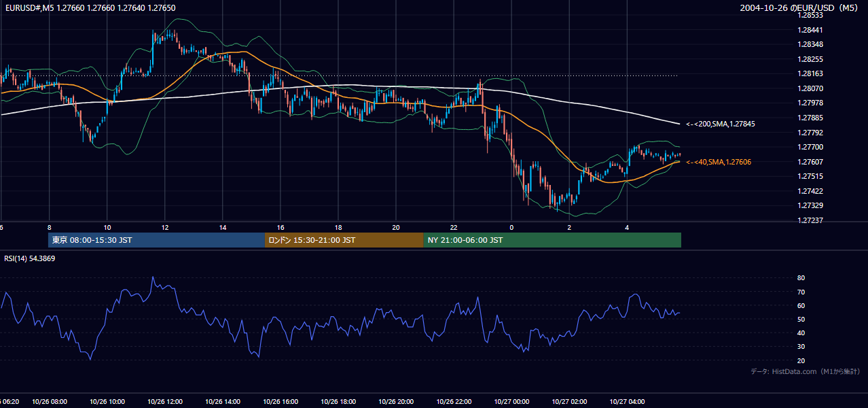Click hour label 0 above the NY session bar
Viewport: 868px width, 408px height.
[x=512, y=227]
